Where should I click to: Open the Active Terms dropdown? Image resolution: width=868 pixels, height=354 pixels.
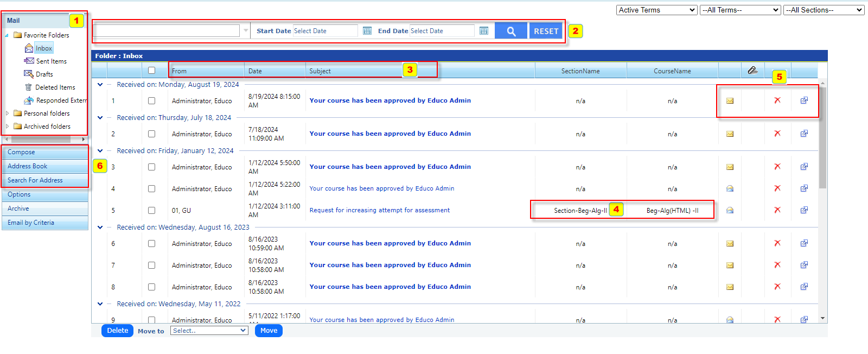tap(656, 10)
